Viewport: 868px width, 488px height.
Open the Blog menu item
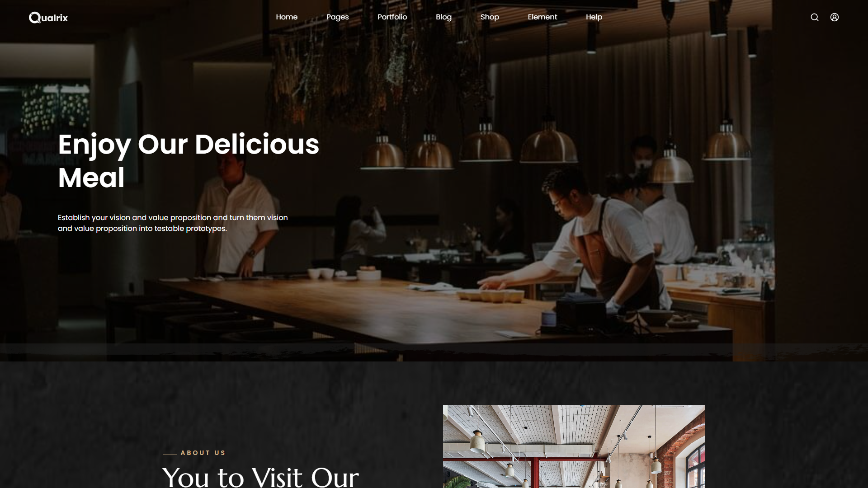click(x=443, y=17)
